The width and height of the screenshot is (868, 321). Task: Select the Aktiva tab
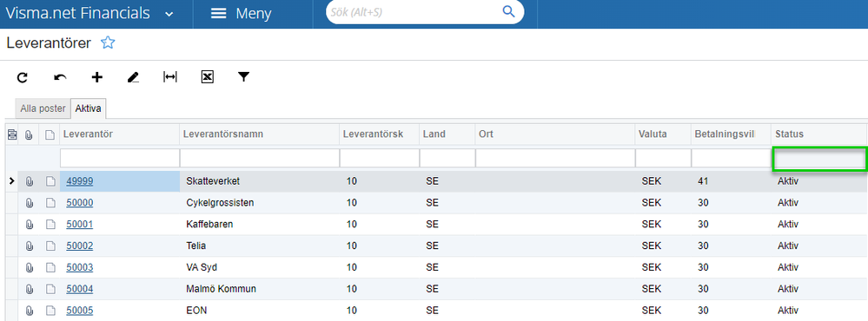point(89,108)
